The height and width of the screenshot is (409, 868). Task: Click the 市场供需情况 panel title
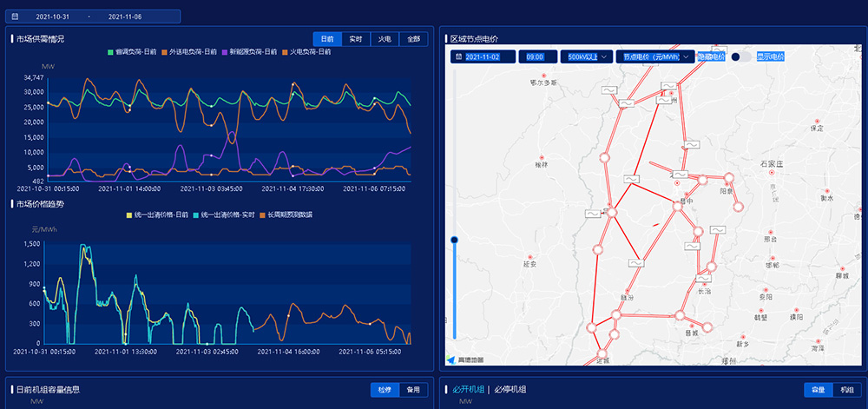[x=41, y=39]
